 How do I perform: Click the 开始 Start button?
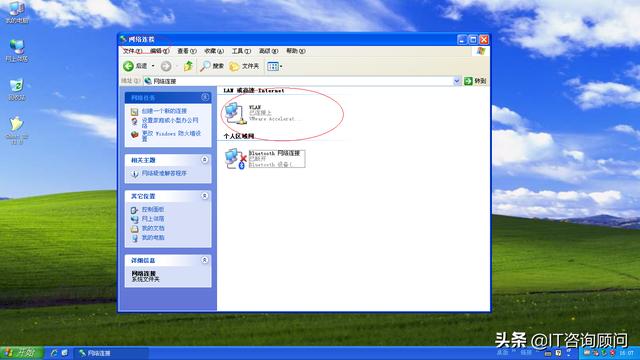[x=22, y=353]
